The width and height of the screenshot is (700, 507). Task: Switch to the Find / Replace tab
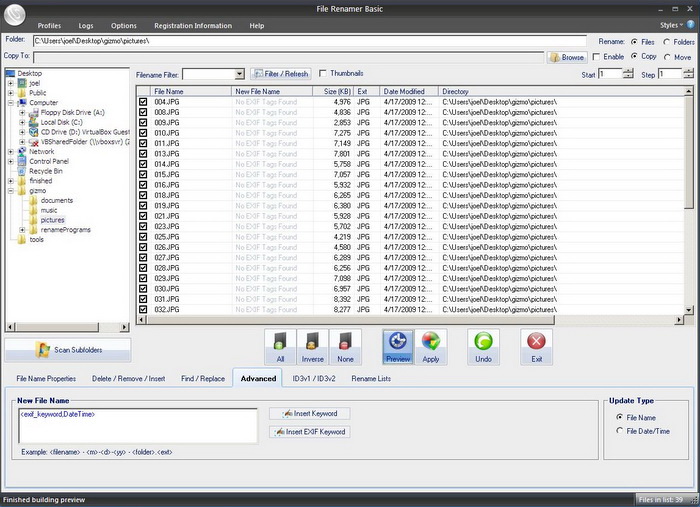(x=201, y=379)
